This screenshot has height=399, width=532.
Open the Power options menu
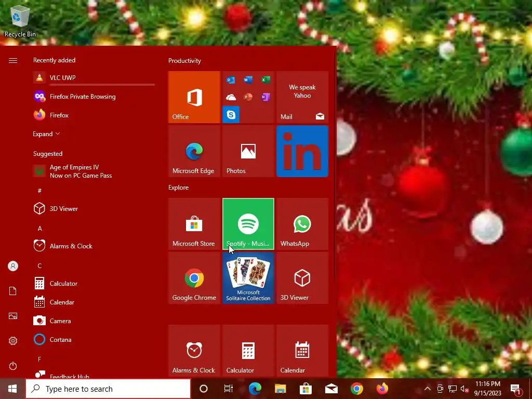(x=13, y=366)
